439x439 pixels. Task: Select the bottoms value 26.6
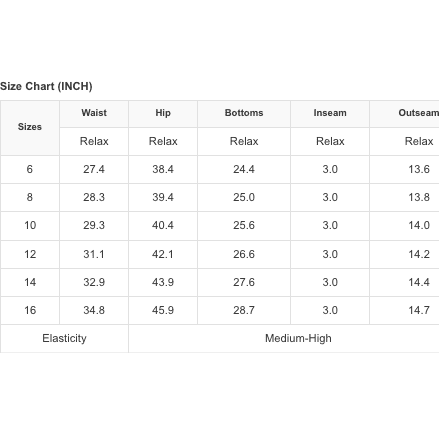[244, 254]
